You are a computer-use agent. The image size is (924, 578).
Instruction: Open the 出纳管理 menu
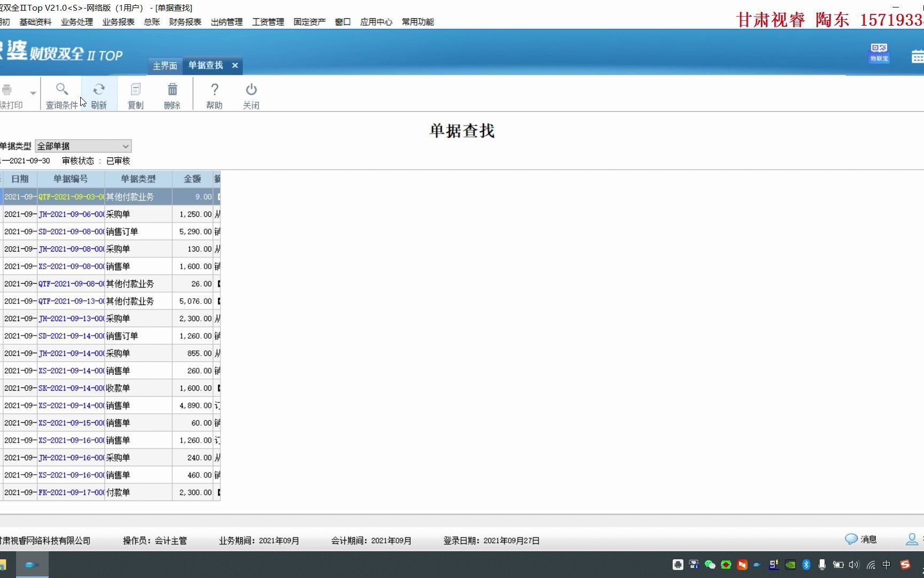(x=227, y=22)
